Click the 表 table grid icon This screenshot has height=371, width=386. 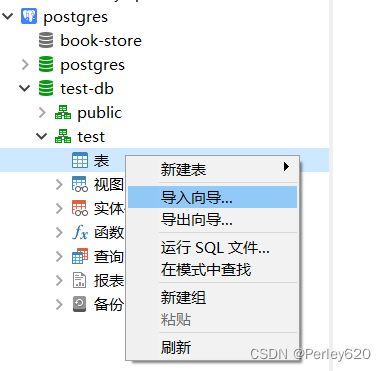(80, 160)
